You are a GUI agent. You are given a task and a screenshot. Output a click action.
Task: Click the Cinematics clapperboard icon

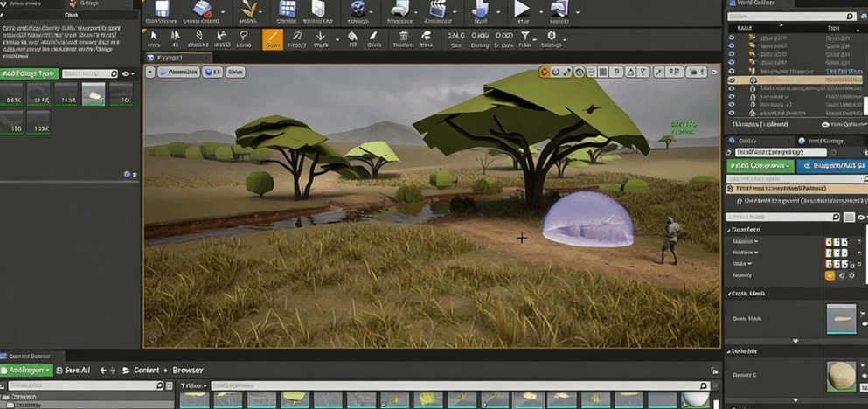436,10
